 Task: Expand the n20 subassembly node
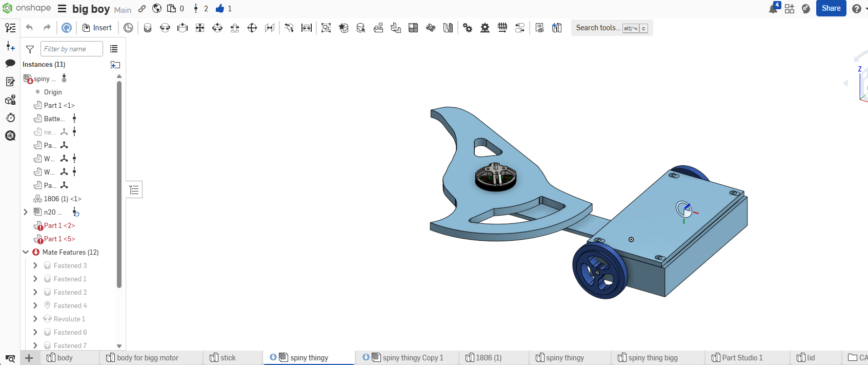26,212
